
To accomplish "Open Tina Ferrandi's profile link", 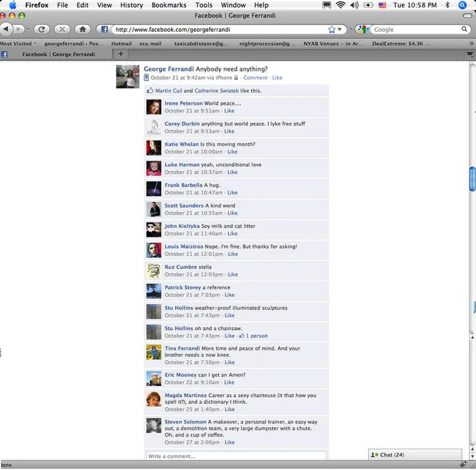I will coord(182,348).
